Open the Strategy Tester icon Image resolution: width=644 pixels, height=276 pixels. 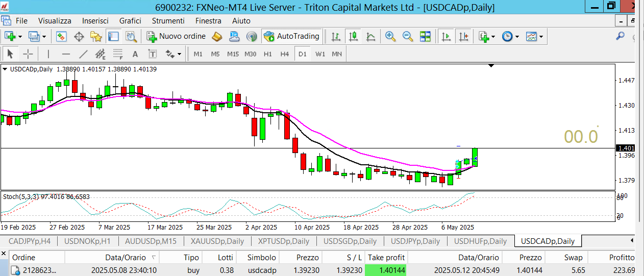[x=131, y=36]
